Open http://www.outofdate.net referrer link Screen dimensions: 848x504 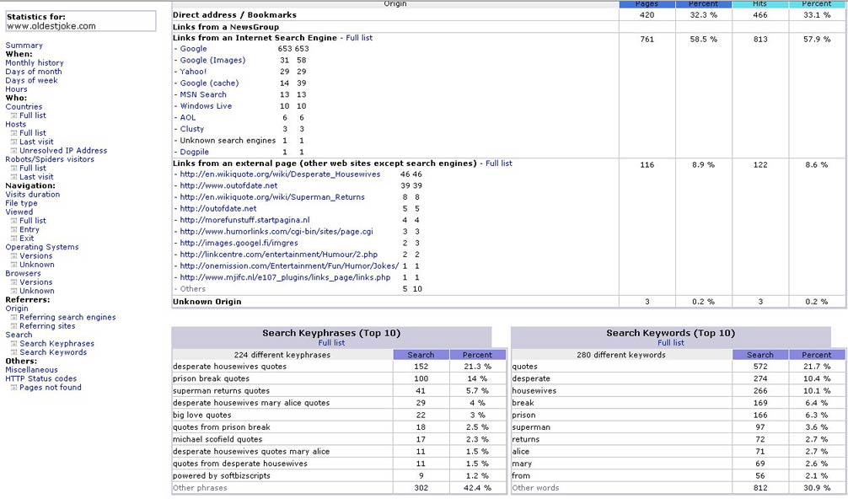(x=228, y=185)
